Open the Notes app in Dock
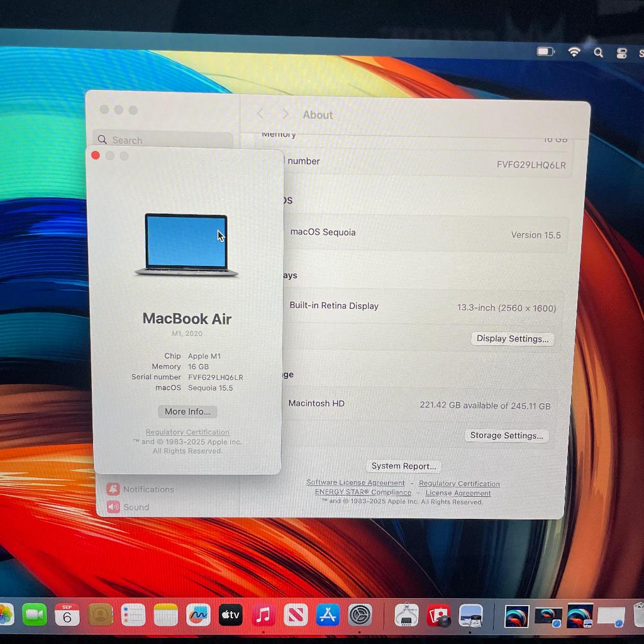The height and width of the screenshot is (644, 644). [166, 614]
